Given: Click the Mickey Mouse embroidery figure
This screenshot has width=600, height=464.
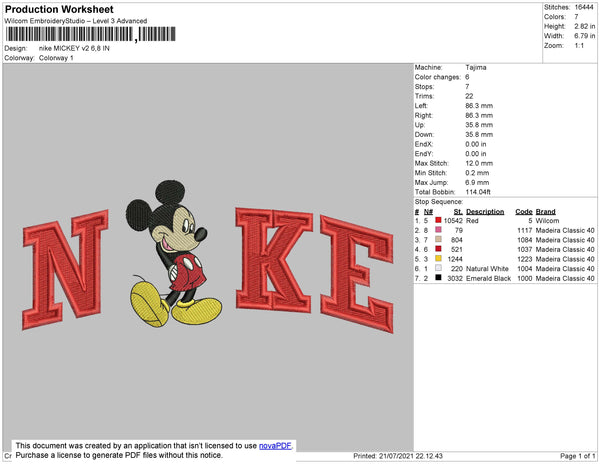Looking at the screenshot, I should (174, 254).
